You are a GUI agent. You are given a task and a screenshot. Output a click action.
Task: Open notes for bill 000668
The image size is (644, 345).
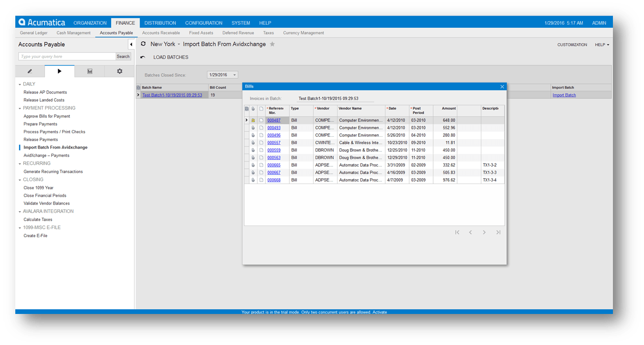pos(261,180)
